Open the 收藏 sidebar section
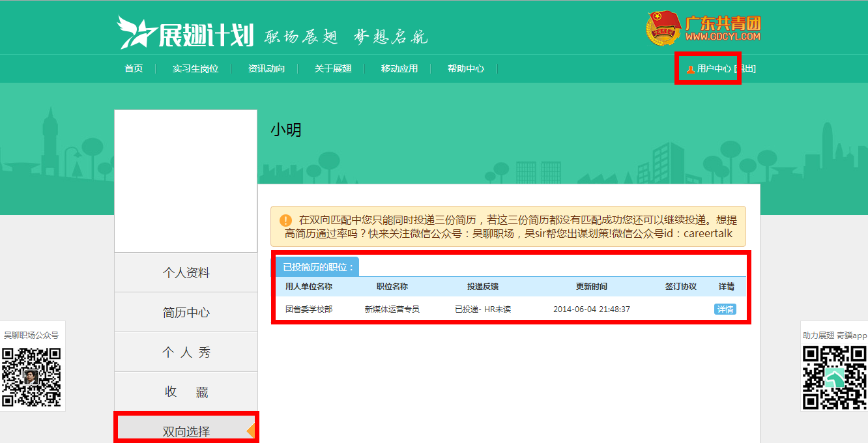Image resolution: width=868 pixels, height=443 pixels. [x=186, y=392]
